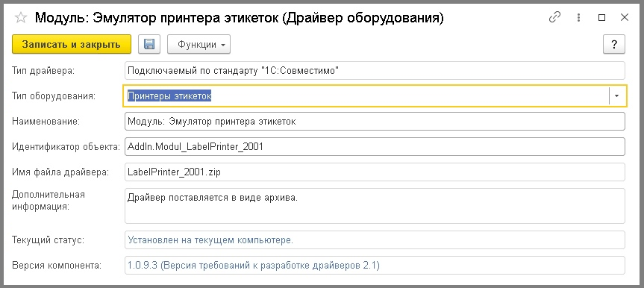644x288 pixels.
Task: Click the 'Имя файла драйвера' field
Action: coord(375,172)
